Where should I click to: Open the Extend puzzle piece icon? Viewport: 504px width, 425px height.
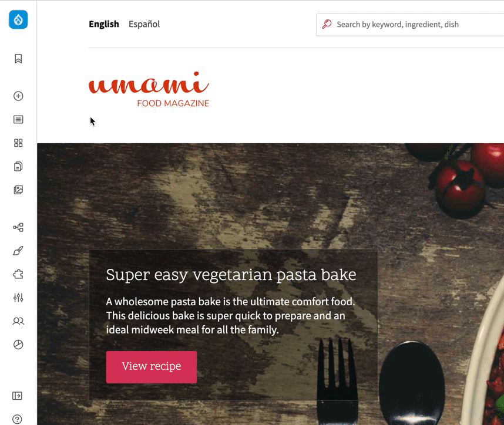click(x=18, y=274)
